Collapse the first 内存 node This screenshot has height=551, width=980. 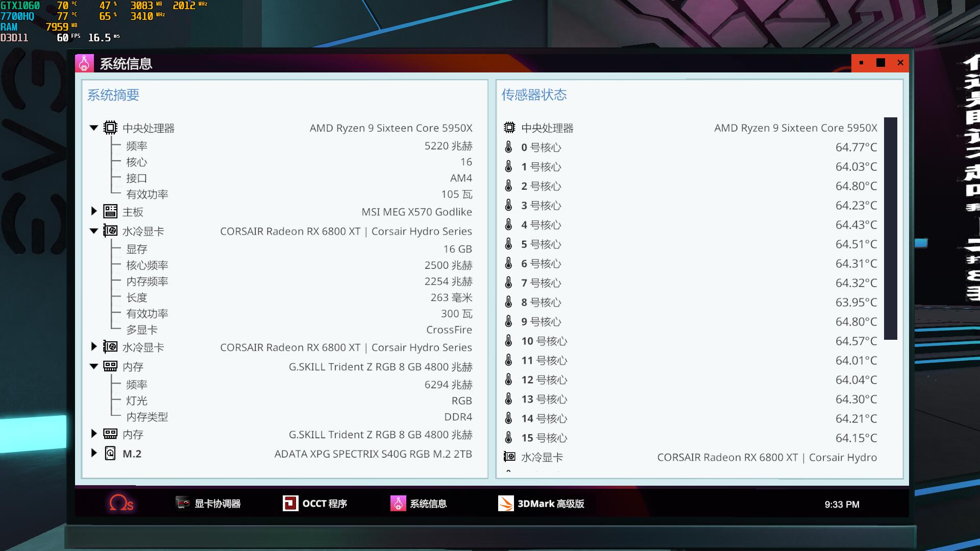94,366
